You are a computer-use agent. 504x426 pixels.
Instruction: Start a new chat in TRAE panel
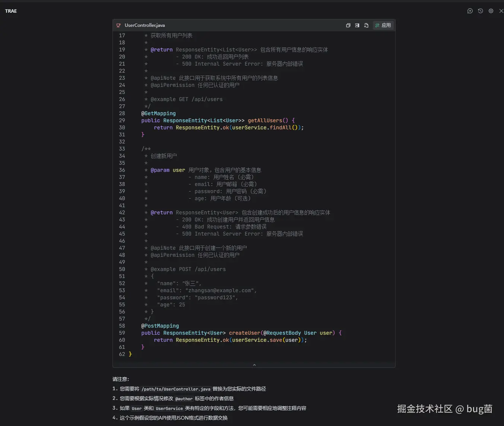(x=470, y=11)
